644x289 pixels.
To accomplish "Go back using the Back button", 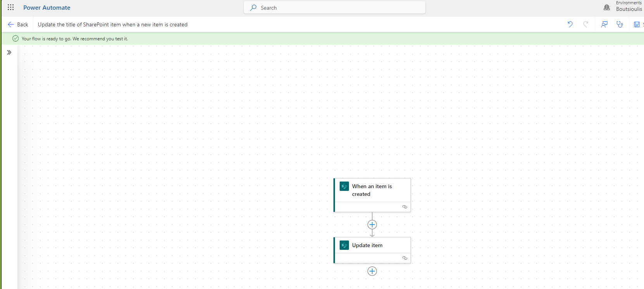I will click(x=18, y=24).
